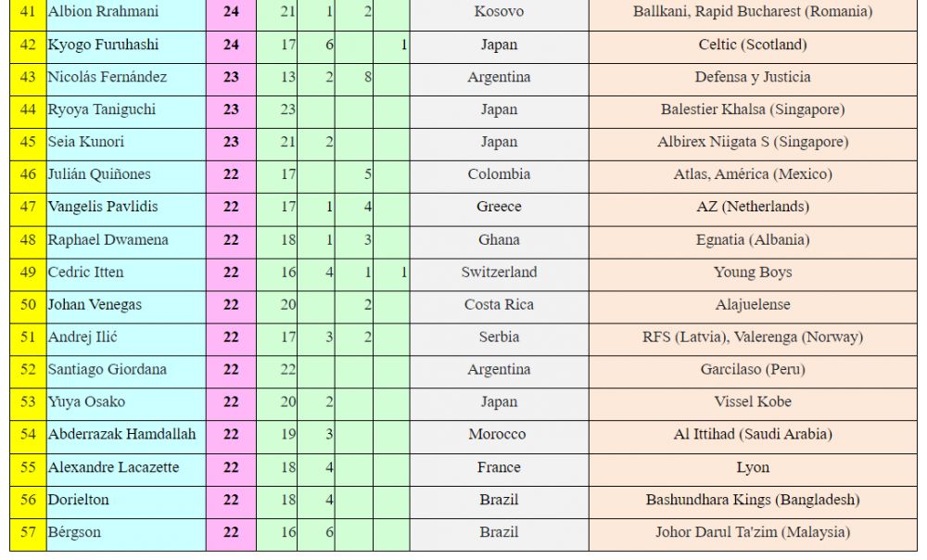
Task: Click Bérgson in the name column
Action: (x=74, y=532)
